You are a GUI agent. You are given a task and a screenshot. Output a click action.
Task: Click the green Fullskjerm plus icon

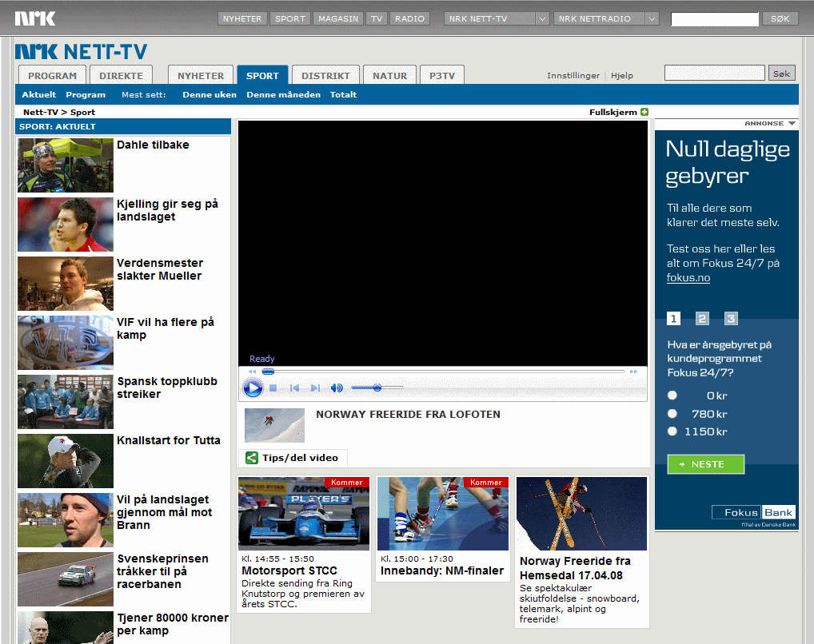644,113
